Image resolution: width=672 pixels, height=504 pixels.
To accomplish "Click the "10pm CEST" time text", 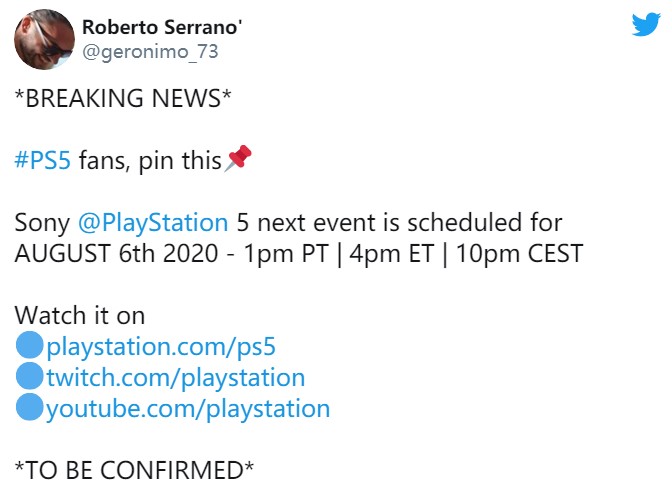I will (x=518, y=253).
